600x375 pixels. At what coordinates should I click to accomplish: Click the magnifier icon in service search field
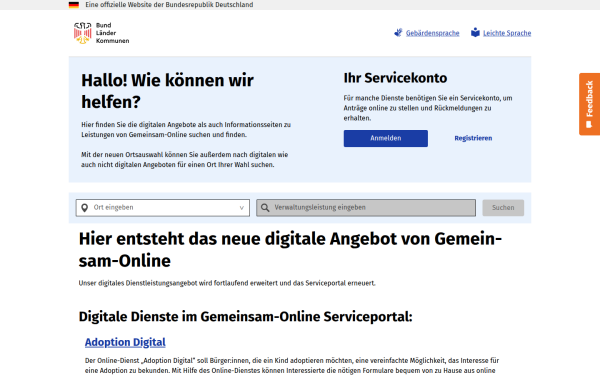[x=265, y=207]
